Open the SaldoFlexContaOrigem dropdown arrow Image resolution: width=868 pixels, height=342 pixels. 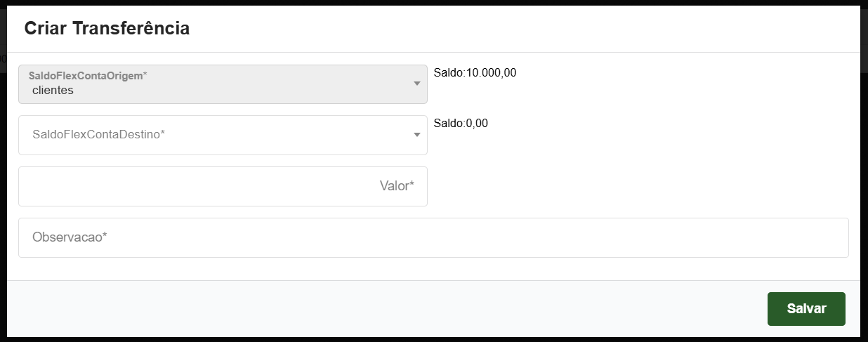416,84
